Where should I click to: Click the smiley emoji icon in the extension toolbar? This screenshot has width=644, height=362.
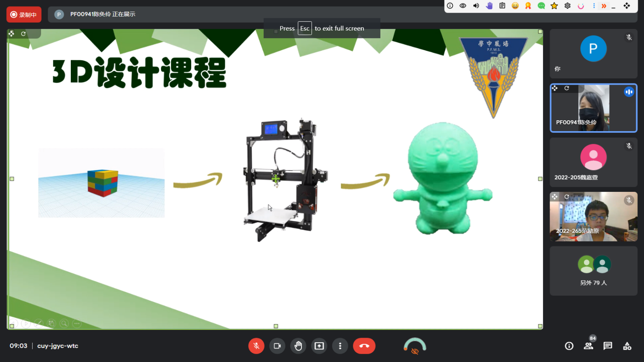(515, 6)
